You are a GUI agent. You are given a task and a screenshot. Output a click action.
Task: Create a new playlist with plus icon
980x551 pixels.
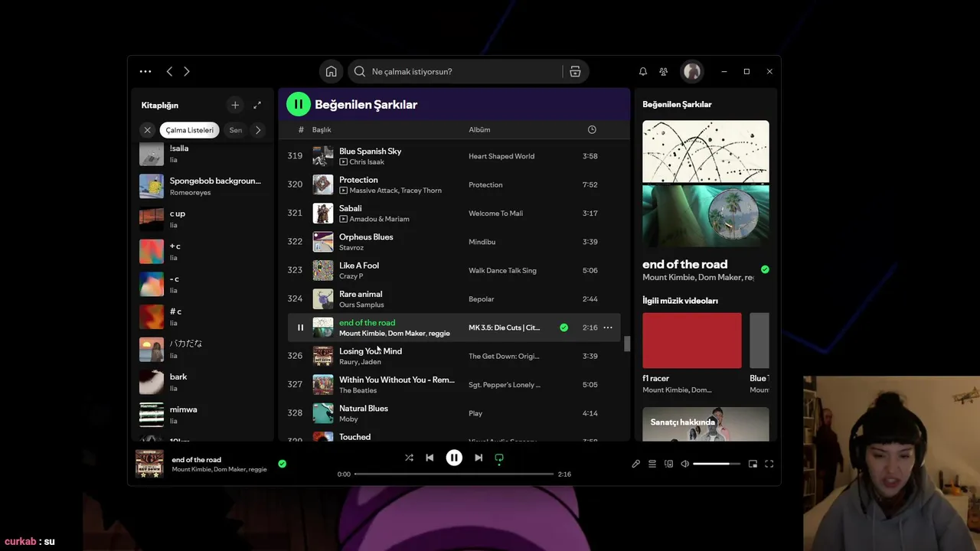pos(235,105)
